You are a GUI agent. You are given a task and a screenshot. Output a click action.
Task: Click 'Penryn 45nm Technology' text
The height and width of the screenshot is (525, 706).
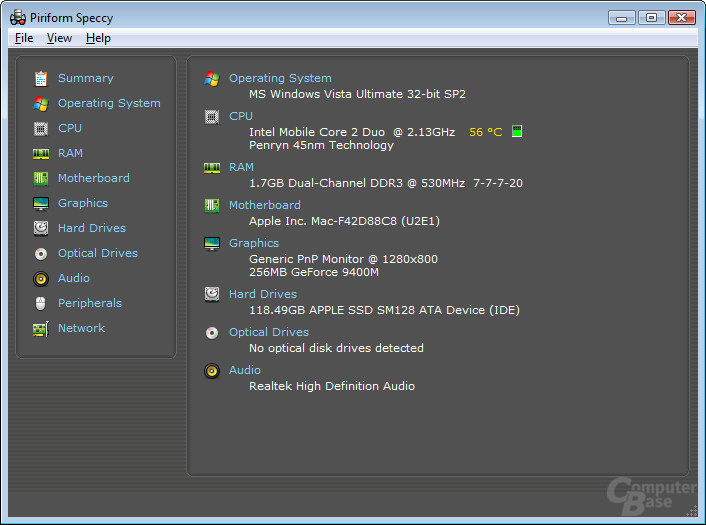321,145
